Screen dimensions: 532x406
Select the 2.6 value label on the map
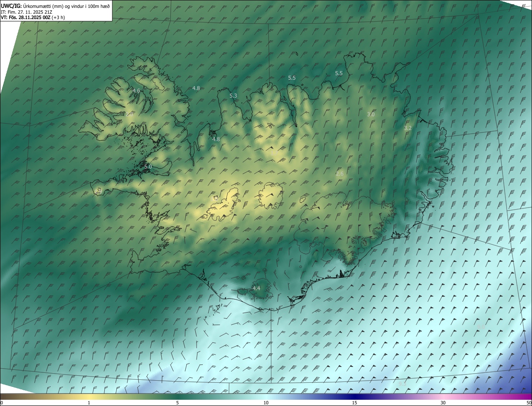point(340,174)
